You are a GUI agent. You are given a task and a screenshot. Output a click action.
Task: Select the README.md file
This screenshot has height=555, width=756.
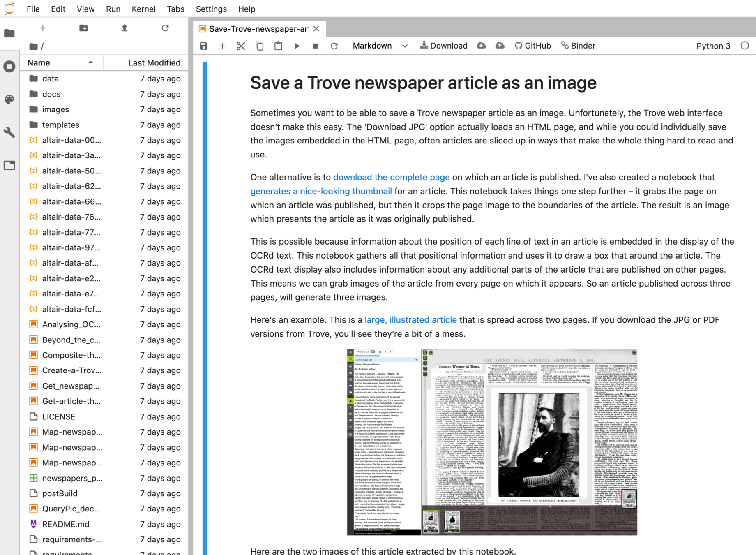click(104, 524)
